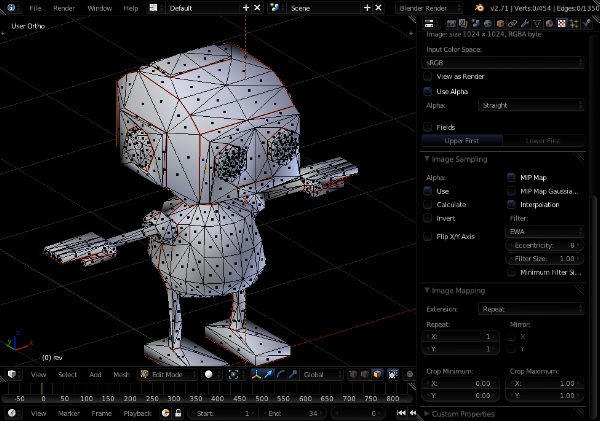Open the Input Color Space sRGB dropdown

click(504, 62)
